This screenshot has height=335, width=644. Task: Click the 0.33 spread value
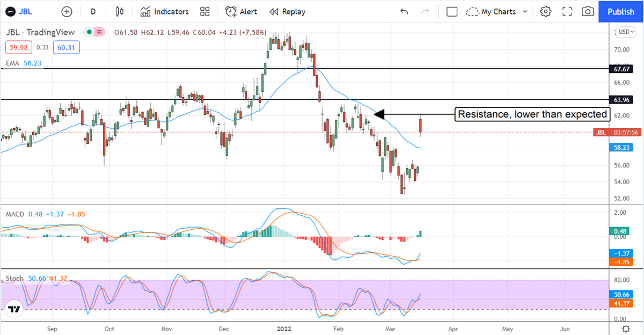[x=42, y=48]
